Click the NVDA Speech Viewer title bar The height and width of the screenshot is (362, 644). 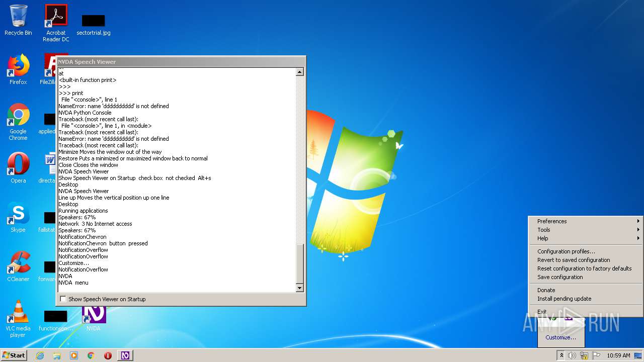tap(181, 62)
